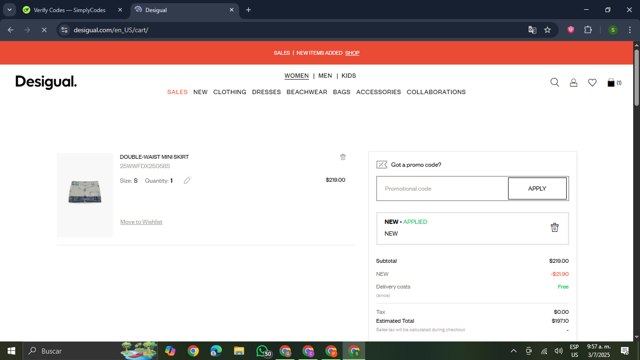Focus the Promotional code input field

point(442,189)
